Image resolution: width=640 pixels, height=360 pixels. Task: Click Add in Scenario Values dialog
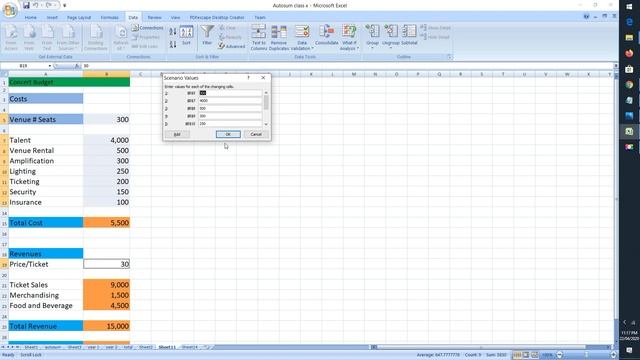click(177, 134)
